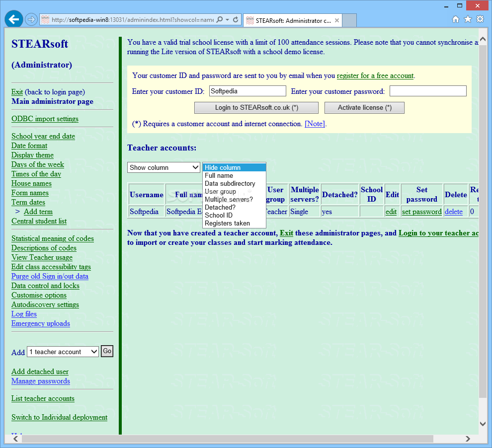Choose School ID in the dropdown list
492x448 pixels.
coord(234,215)
